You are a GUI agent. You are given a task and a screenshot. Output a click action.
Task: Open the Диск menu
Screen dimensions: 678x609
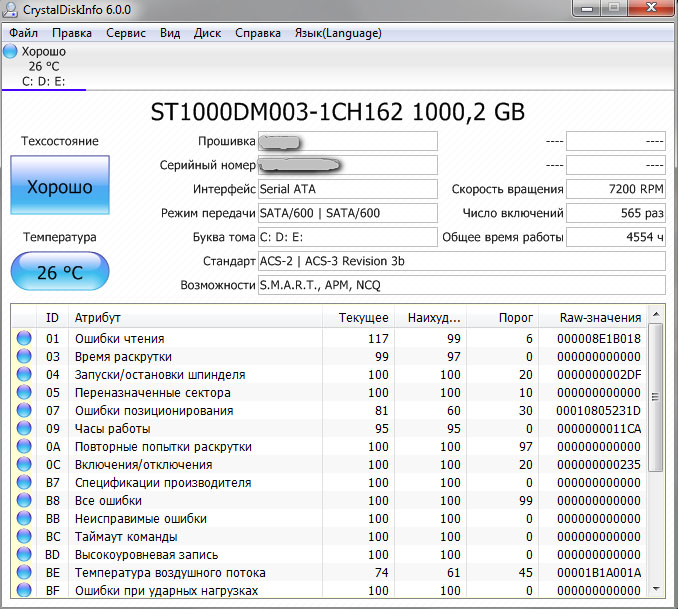(x=208, y=33)
